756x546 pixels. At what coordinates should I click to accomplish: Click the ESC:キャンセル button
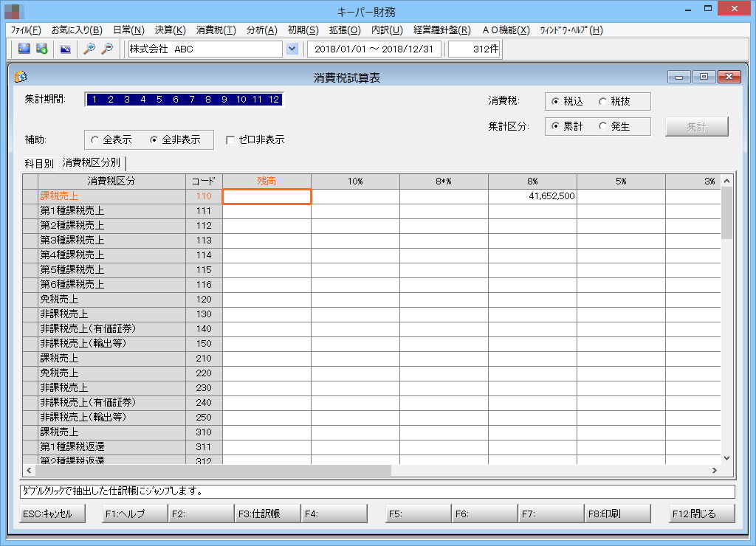coord(52,514)
